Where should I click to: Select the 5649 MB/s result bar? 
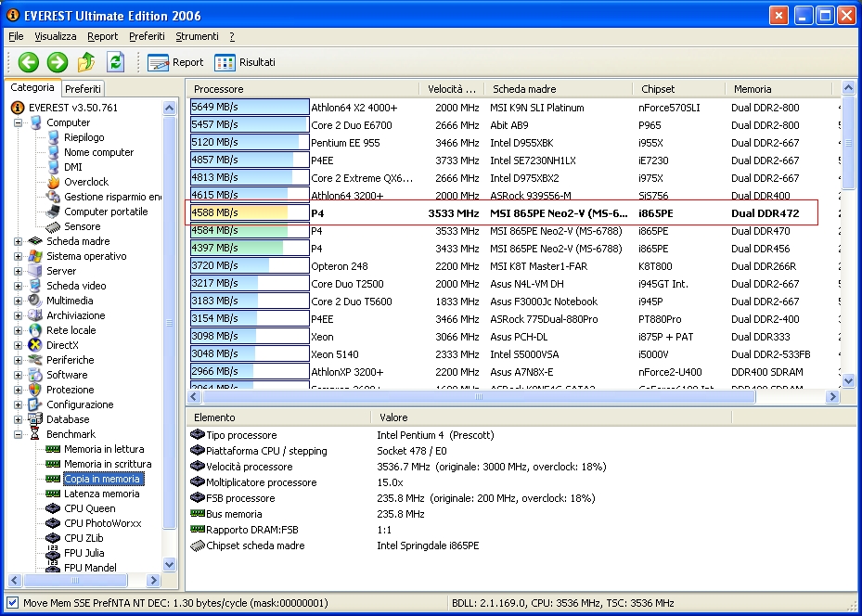250,108
